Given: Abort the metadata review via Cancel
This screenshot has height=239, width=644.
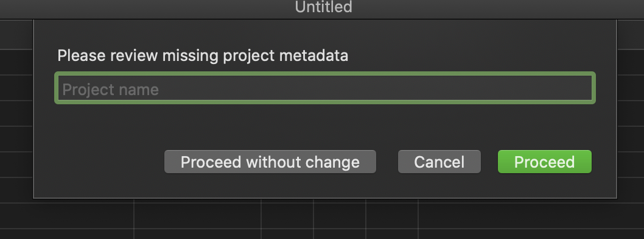Looking at the screenshot, I should (439, 162).
